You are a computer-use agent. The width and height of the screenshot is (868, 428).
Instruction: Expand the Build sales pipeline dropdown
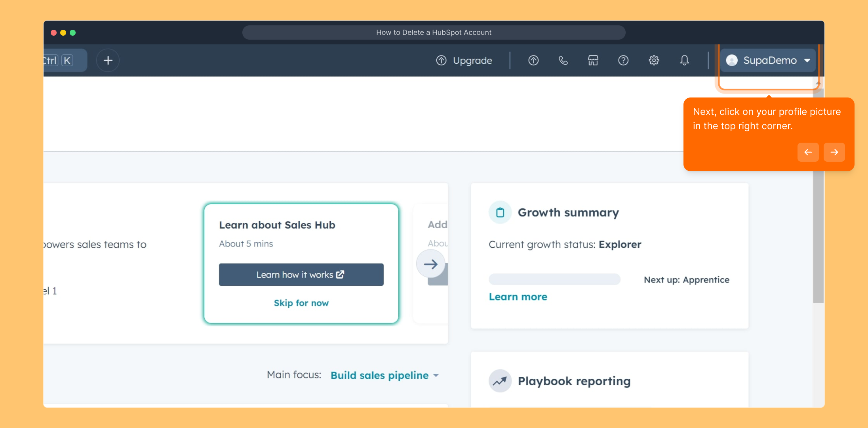[385, 375]
